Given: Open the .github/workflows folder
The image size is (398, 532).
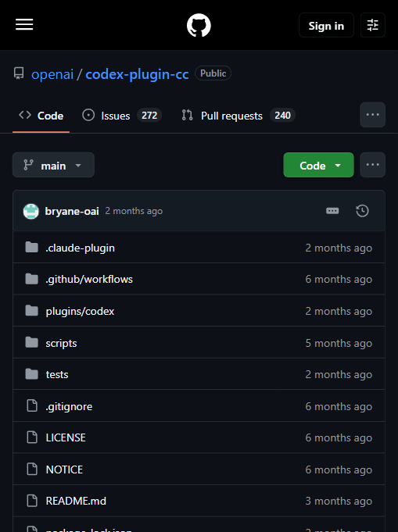Looking at the screenshot, I should (x=89, y=279).
